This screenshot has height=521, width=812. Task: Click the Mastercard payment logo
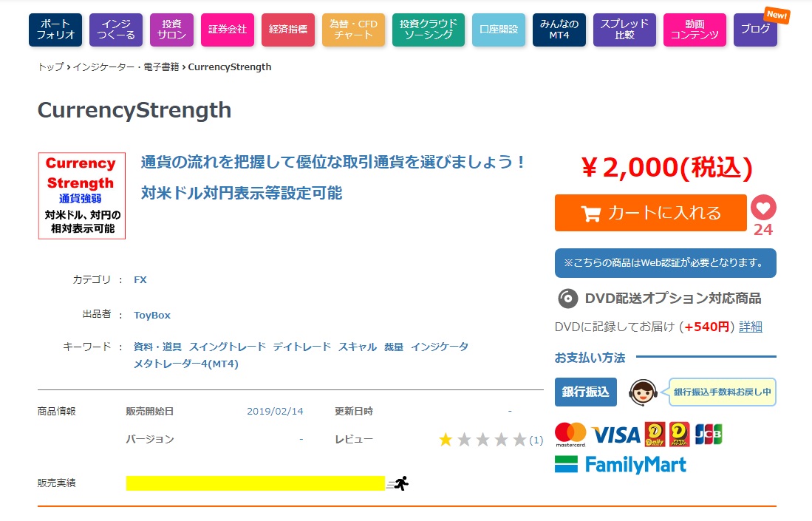point(570,434)
